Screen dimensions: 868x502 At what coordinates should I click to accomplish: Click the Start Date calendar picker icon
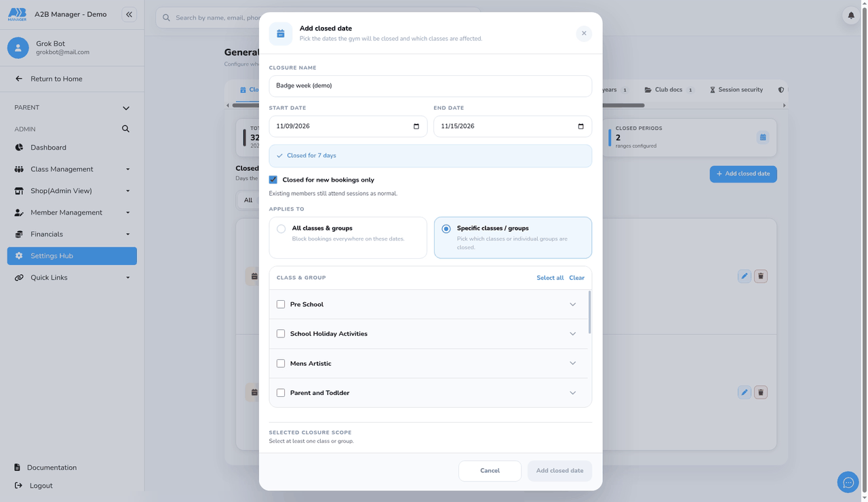(x=416, y=126)
